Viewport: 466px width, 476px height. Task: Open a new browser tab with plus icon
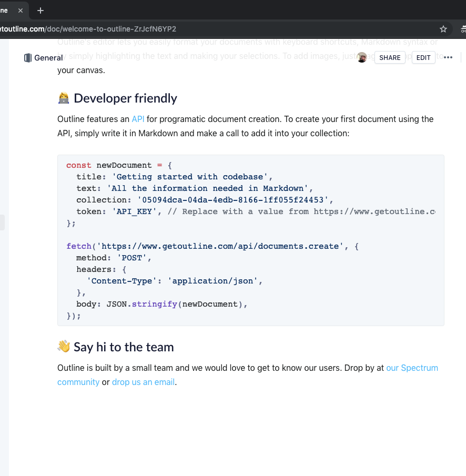pos(40,11)
